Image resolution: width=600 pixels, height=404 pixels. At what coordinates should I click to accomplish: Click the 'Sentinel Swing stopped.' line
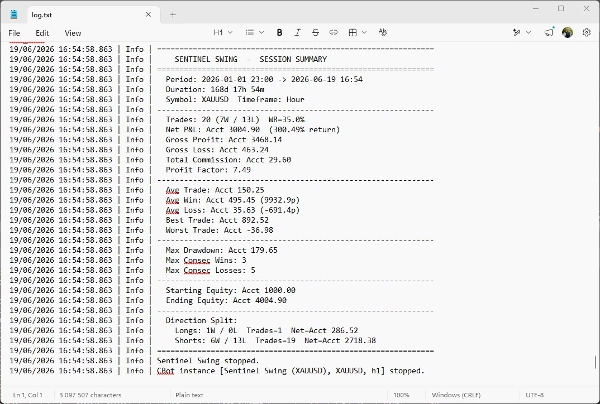coord(208,360)
